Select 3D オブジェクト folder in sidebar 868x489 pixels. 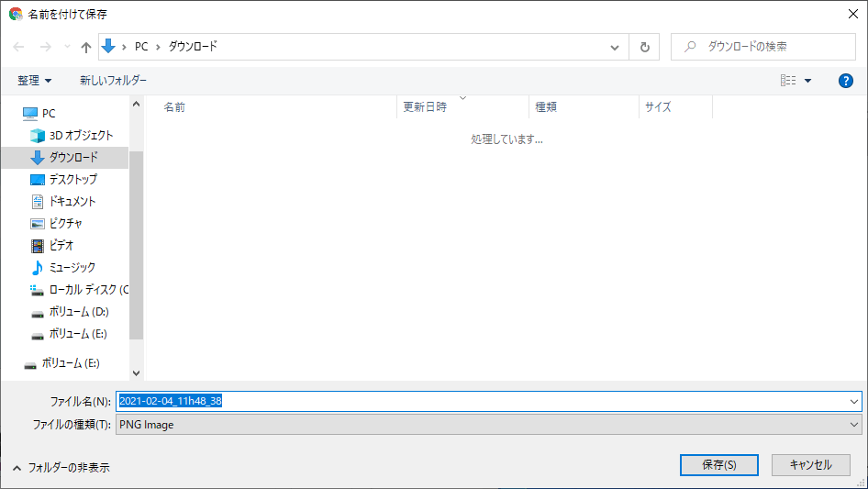pyautogui.click(x=81, y=135)
